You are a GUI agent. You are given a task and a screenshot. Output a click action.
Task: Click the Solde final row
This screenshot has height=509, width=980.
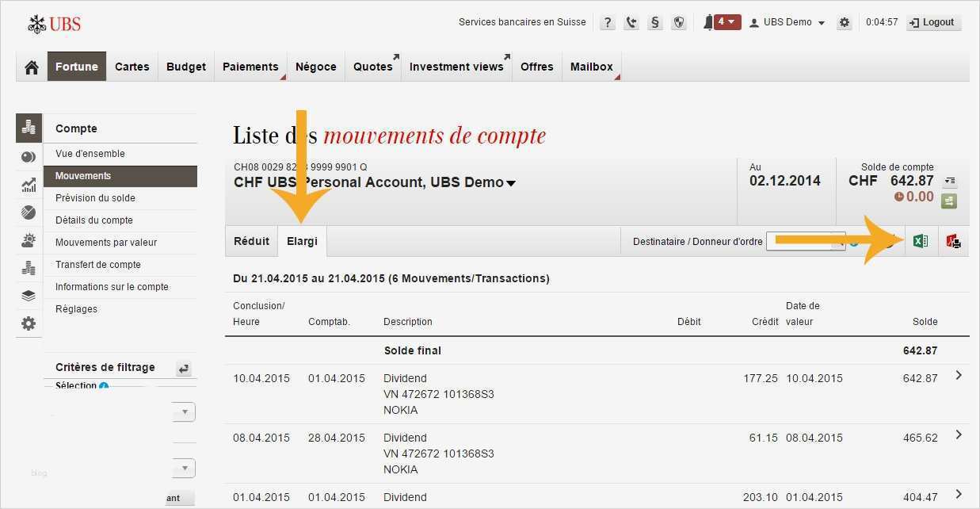597,350
